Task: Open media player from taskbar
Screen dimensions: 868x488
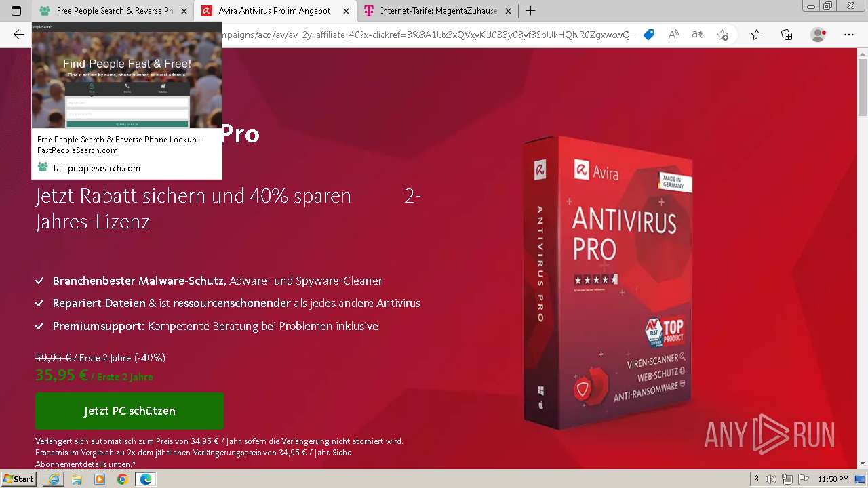Action: [x=100, y=479]
